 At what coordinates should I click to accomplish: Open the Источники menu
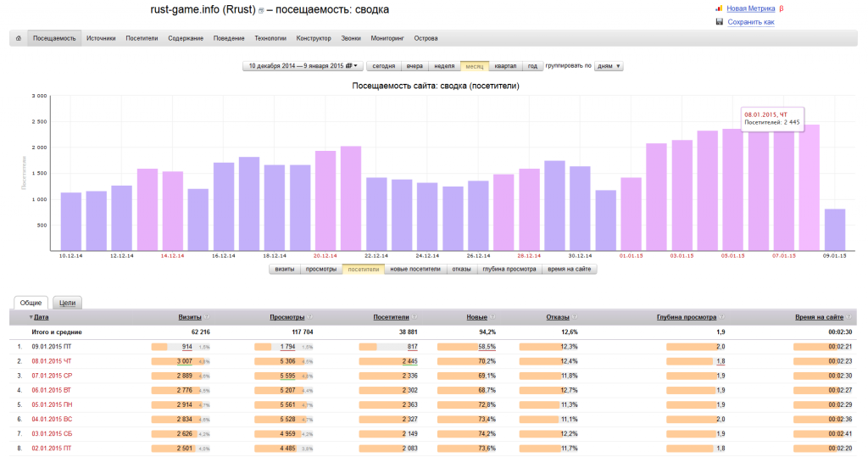101,38
